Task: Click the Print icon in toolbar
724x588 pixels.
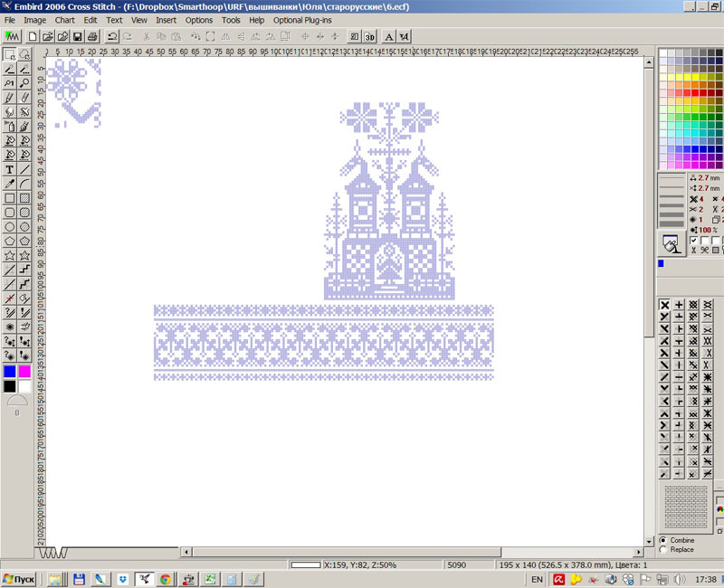Action: [x=91, y=37]
